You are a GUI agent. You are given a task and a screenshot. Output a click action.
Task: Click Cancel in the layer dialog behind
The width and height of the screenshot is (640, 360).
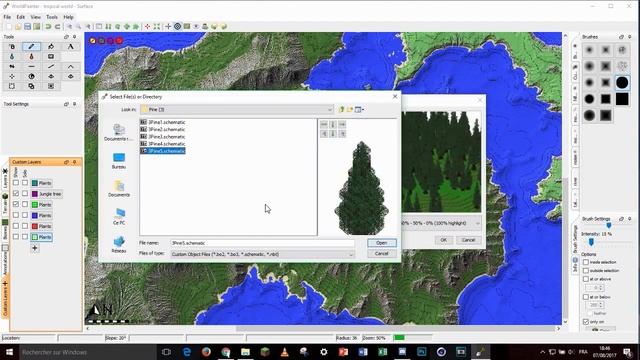click(x=468, y=240)
